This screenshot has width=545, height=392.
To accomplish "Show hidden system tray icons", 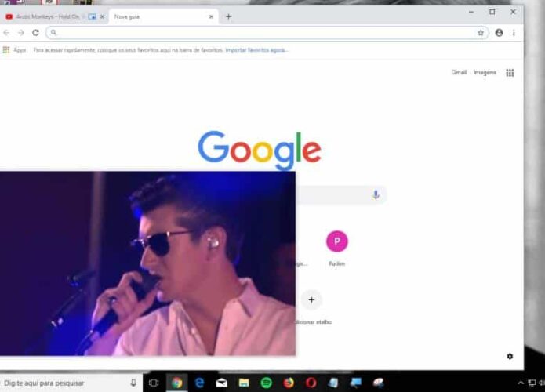I will click(x=521, y=383).
